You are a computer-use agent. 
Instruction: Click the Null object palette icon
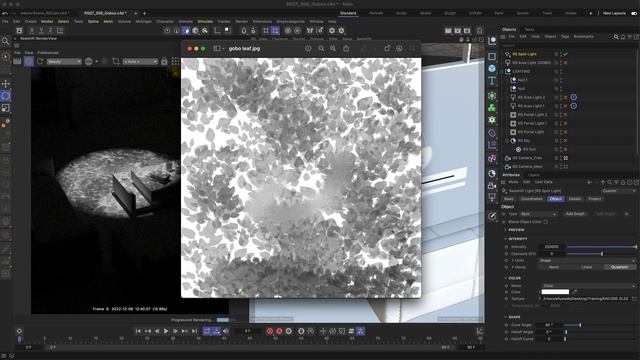point(492,40)
